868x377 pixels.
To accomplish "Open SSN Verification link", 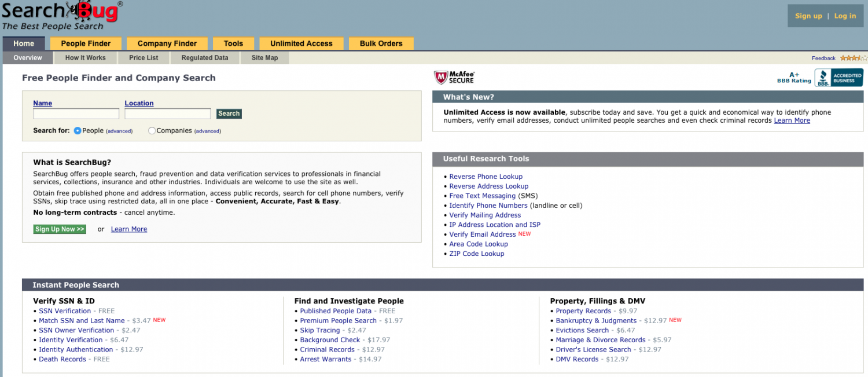I will pos(65,311).
